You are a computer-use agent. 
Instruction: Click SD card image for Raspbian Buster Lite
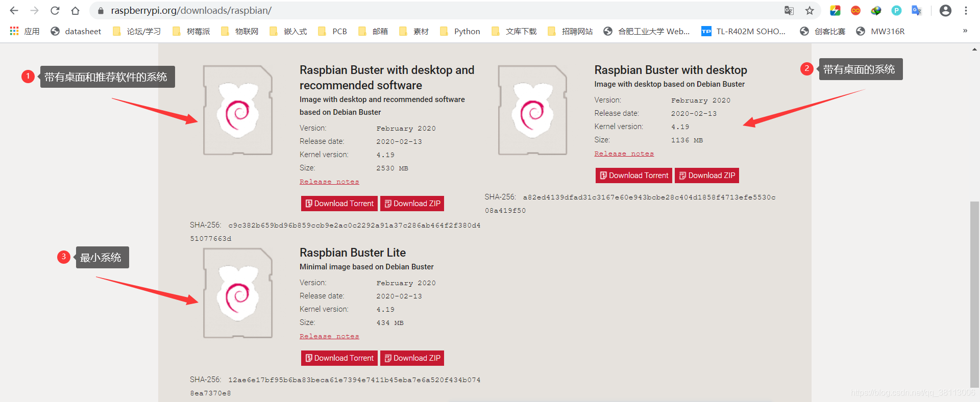238,293
